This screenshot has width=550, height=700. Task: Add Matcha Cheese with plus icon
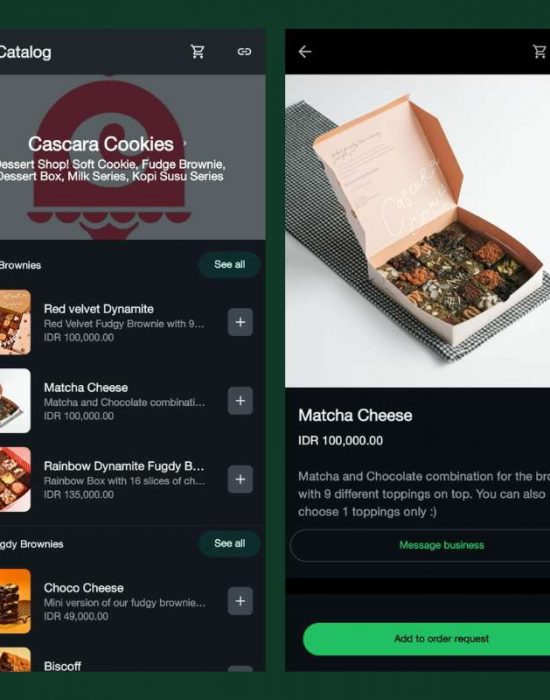pos(240,400)
